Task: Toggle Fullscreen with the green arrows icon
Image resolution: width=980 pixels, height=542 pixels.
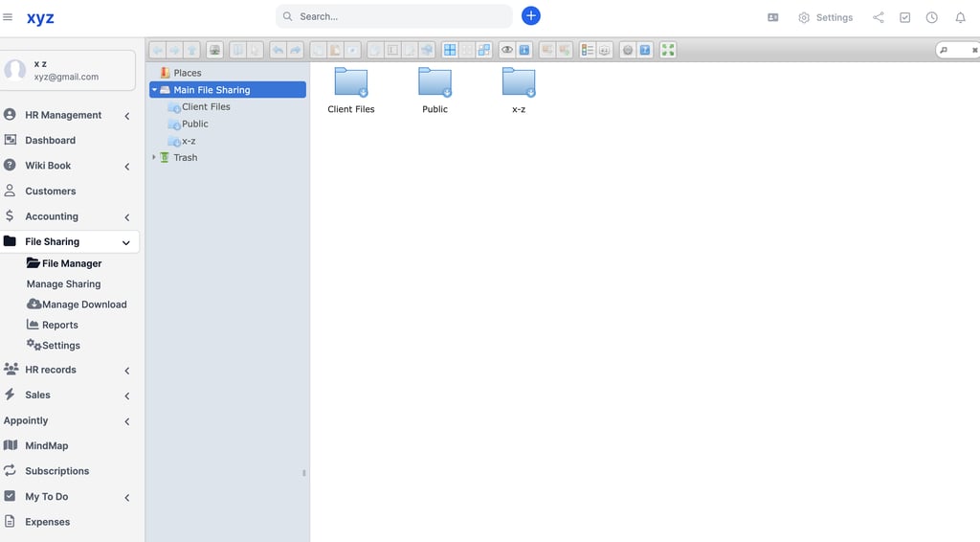Action: tap(667, 50)
